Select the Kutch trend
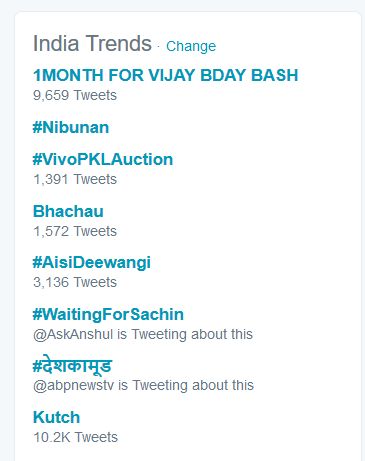The image size is (365, 461). click(57, 417)
